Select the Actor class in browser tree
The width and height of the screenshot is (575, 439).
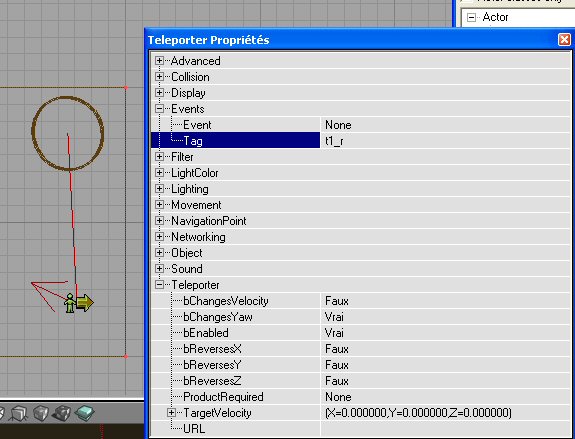[x=495, y=17]
